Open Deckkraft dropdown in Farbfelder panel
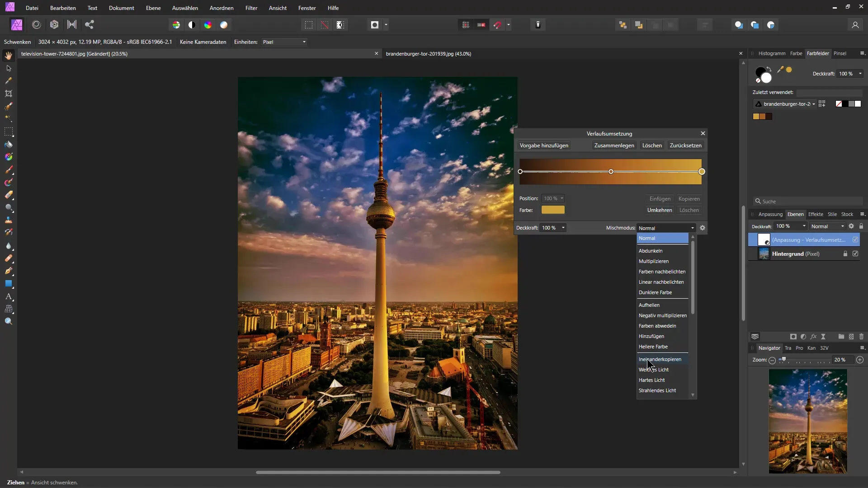Viewport: 868px width, 488px height. coord(850,74)
